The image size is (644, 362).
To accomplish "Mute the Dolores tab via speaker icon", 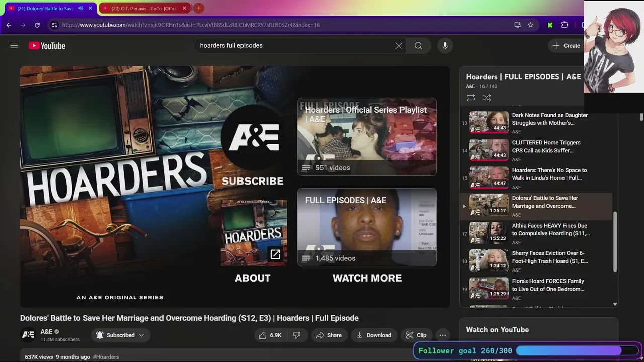I will (x=80, y=8).
